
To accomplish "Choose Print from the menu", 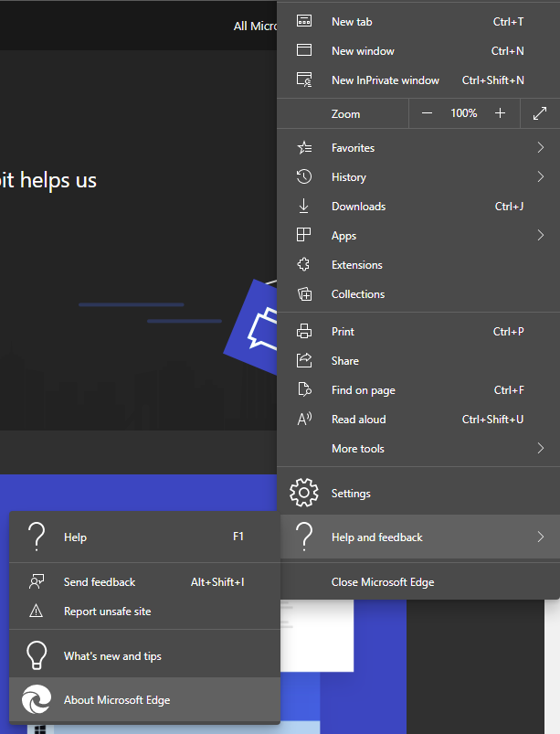I will click(418, 332).
